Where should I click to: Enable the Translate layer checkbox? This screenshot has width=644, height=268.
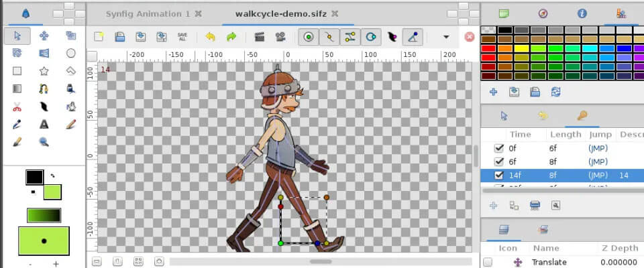488,262
